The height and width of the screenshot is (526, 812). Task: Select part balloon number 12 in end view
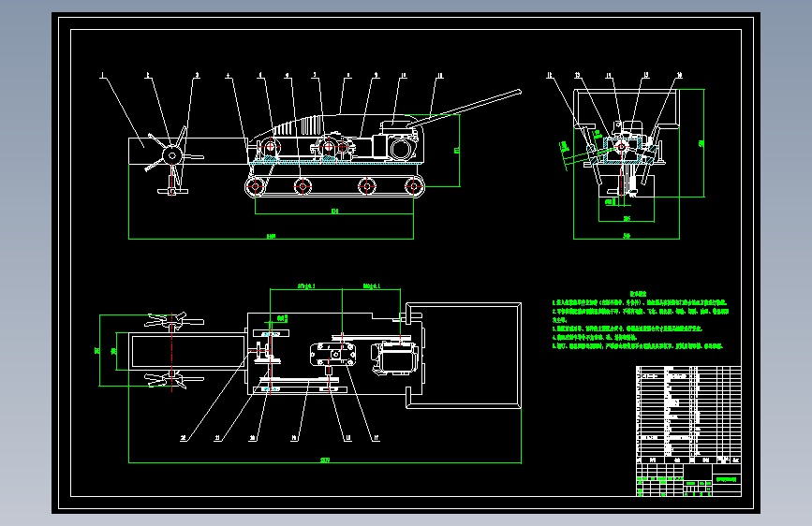550,76
